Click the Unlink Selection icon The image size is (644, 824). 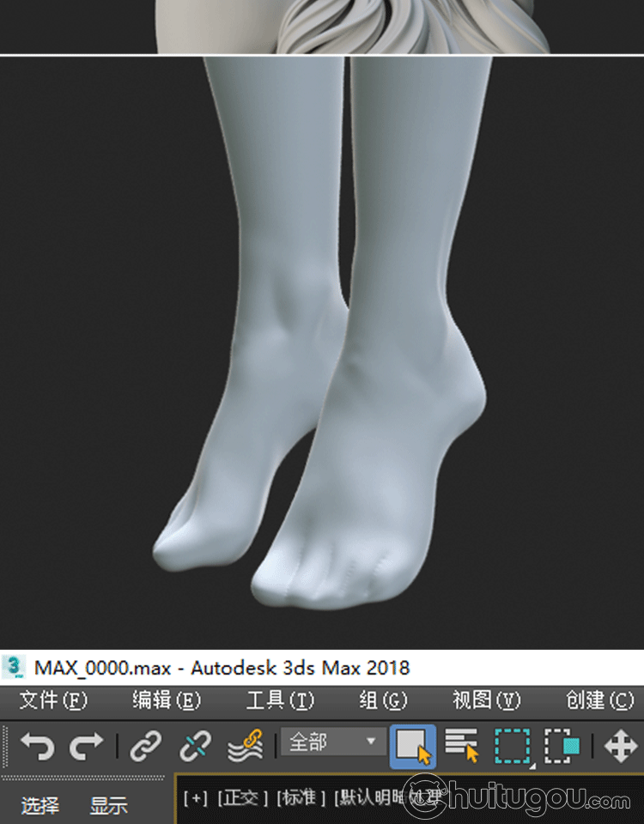[195, 746]
